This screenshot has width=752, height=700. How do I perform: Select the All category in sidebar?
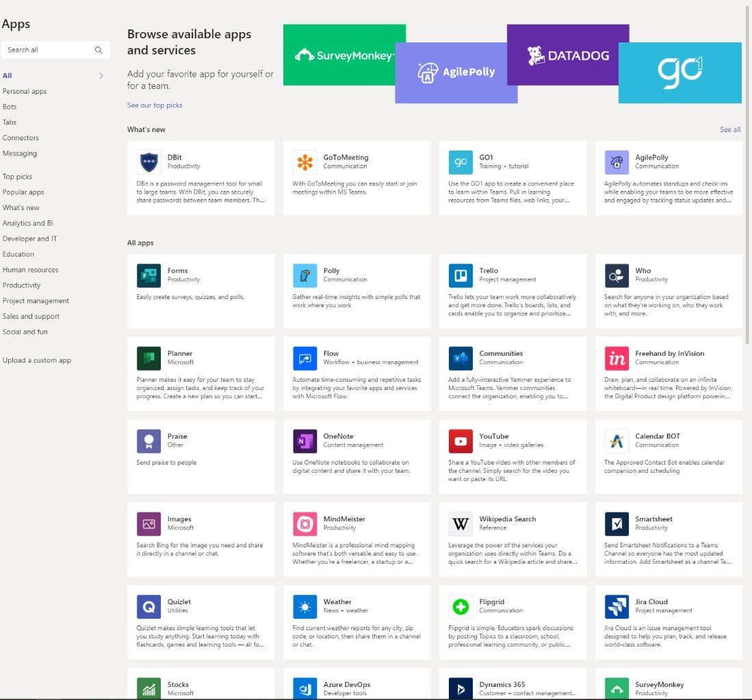click(8, 75)
